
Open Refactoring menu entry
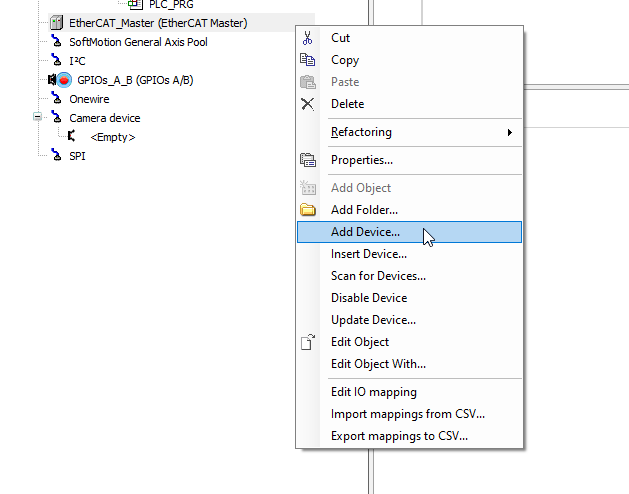[410, 132]
